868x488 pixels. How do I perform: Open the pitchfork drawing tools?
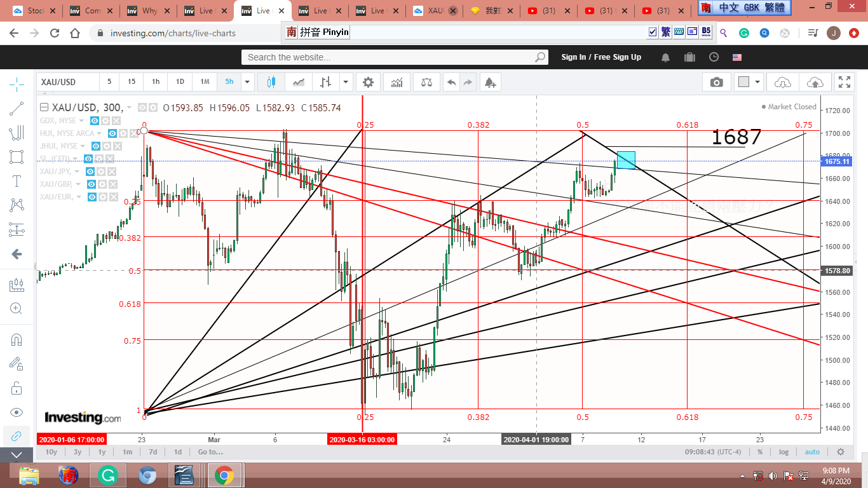[17, 133]
